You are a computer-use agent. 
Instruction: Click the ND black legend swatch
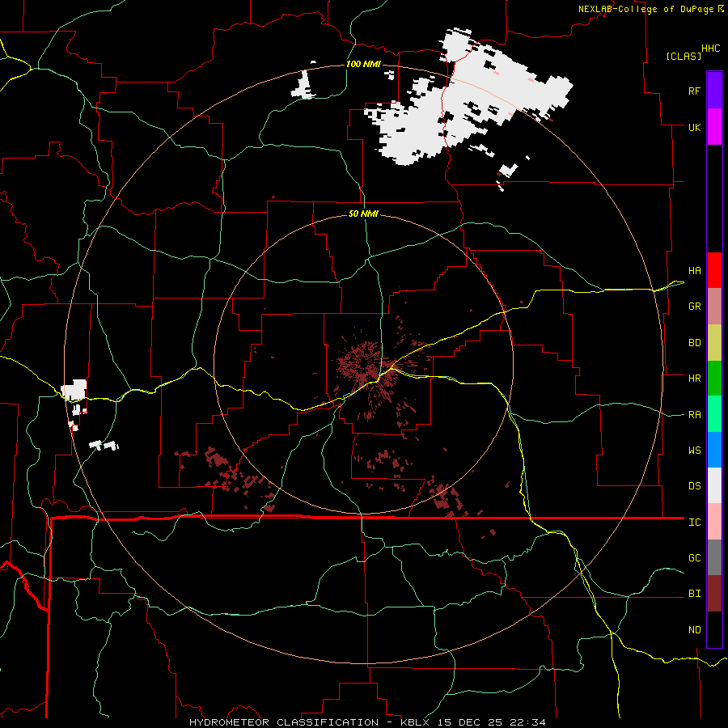[714, 629]
